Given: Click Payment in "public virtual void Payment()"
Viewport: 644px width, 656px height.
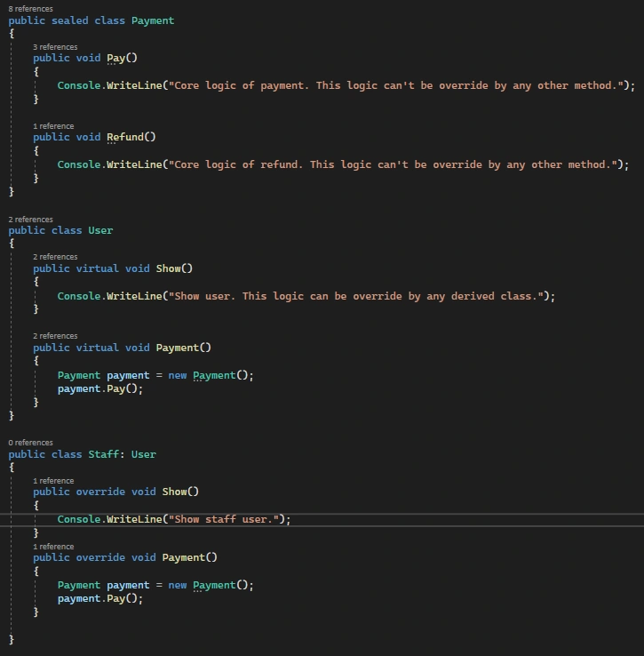Looking at the screenshot, I should pyautogui.click(x=178, y=348).
